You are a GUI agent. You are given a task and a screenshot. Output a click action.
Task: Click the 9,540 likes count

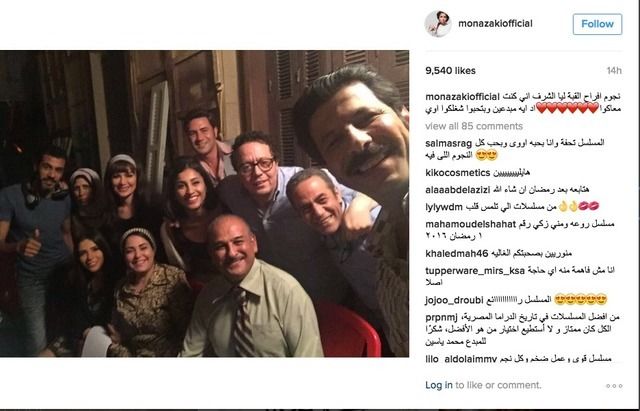[x=450, y=71]
